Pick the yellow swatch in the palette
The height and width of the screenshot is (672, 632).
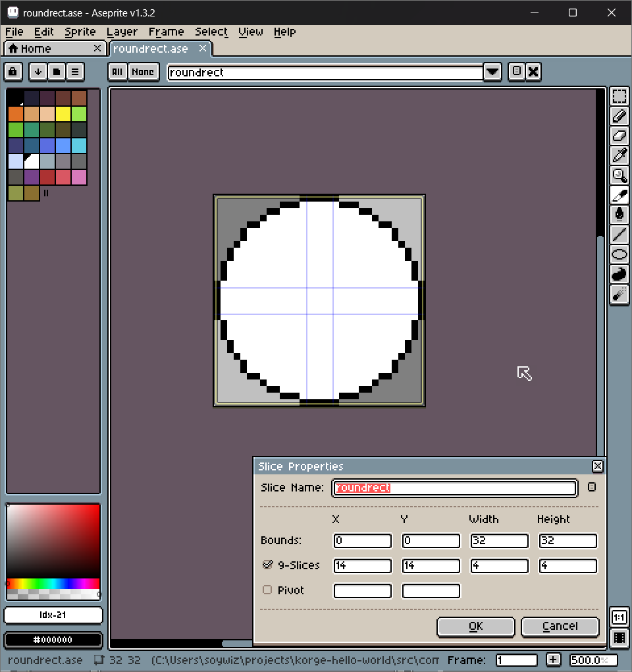(63, 114)
